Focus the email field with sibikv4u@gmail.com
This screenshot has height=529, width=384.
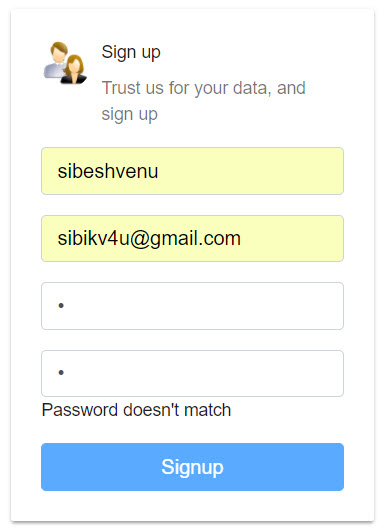click(192, 239)
